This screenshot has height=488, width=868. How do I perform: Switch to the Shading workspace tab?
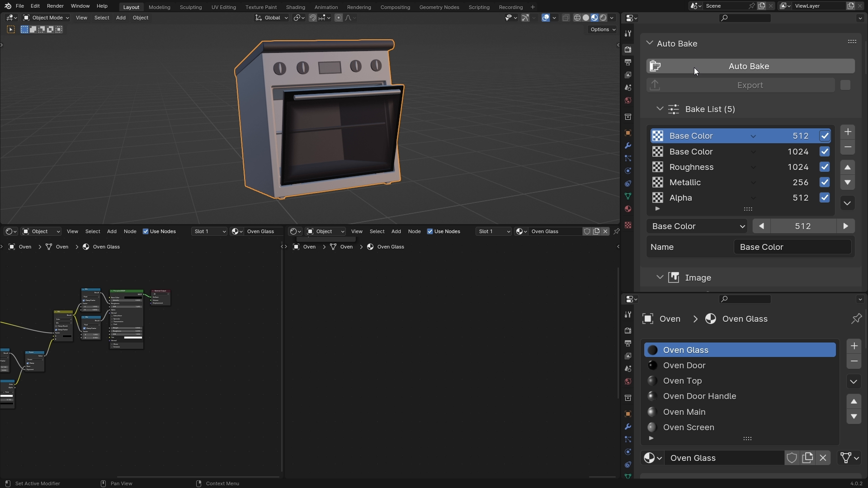pyautogui.click(x=295, y=7)
